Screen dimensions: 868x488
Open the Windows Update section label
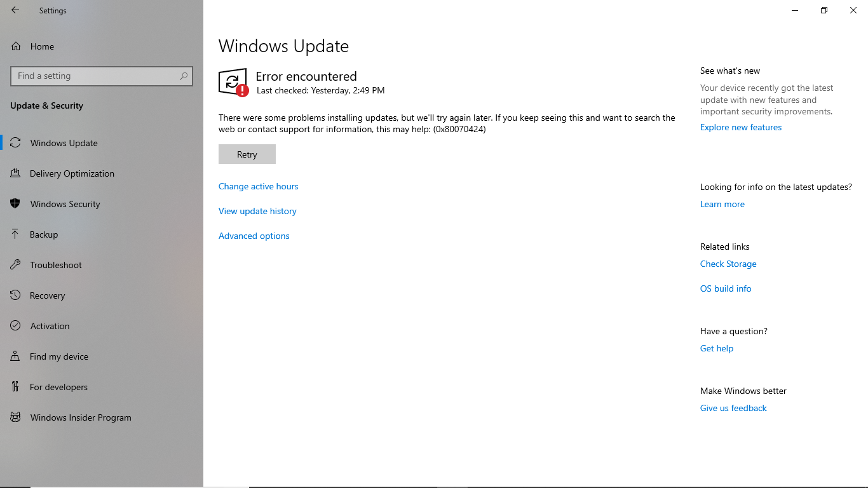tap(64, 143)
